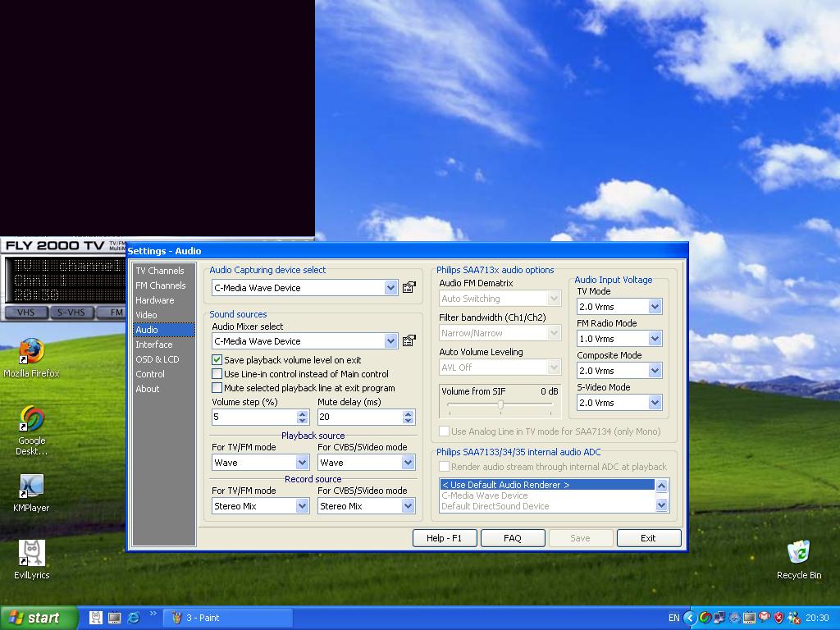Open audio mixer properties icon

pyautogui.click(x=409, y=341)
